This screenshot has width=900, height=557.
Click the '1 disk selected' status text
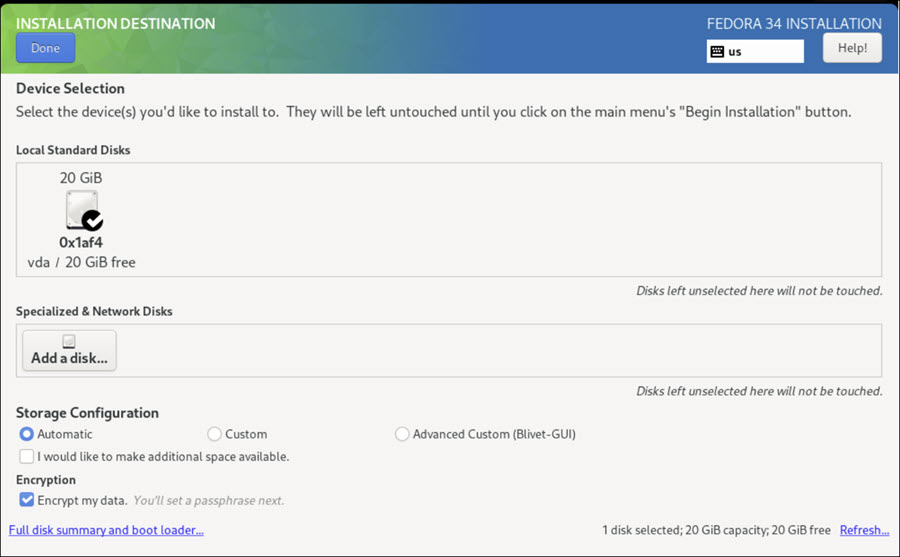click(716, 530)
